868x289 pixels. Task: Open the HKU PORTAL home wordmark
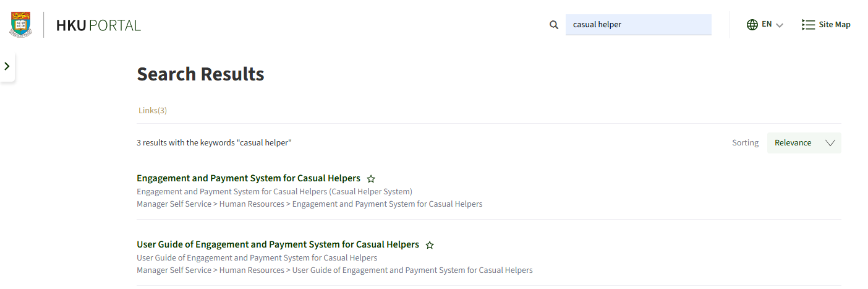[x=98, y=25]
